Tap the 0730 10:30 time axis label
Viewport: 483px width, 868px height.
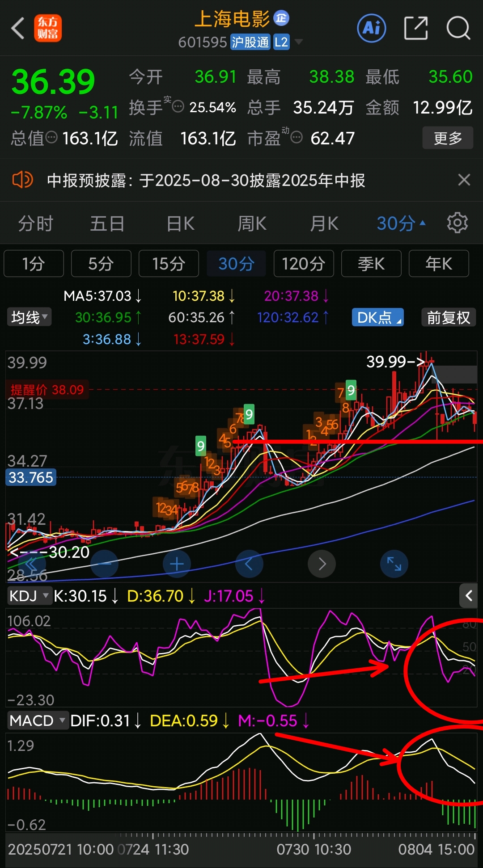pyautogui.click(x=314, y=849)
